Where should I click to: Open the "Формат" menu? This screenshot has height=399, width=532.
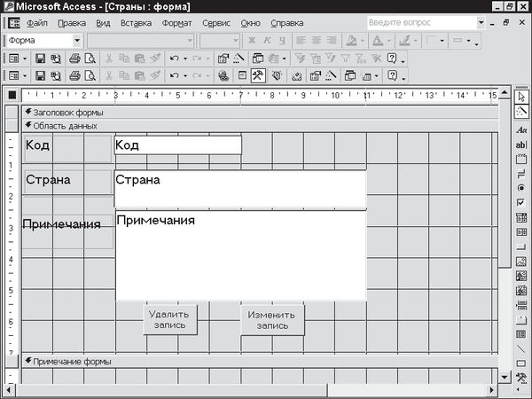pos(177,21)
